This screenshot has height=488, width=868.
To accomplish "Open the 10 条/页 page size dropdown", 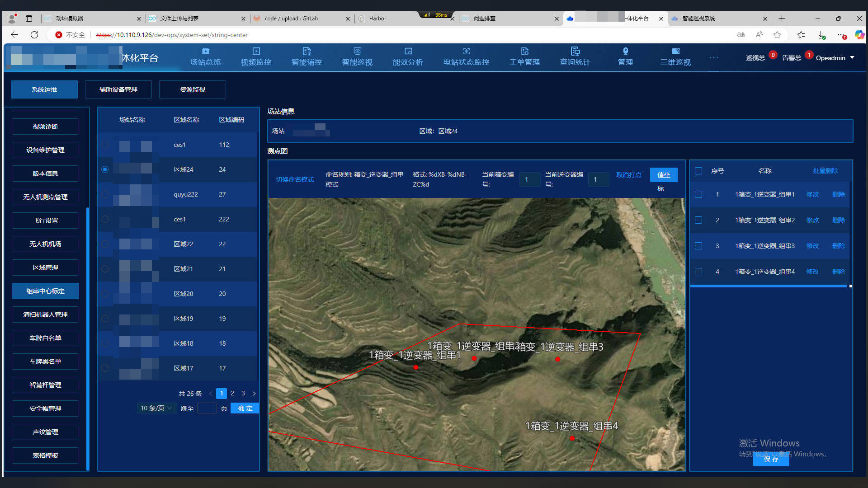I will click(156, 408).
